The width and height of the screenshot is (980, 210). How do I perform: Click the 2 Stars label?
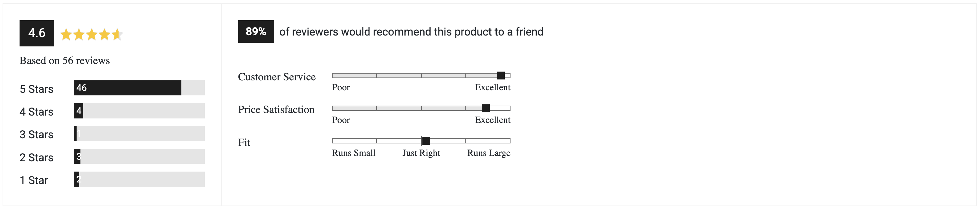point(37,157)
